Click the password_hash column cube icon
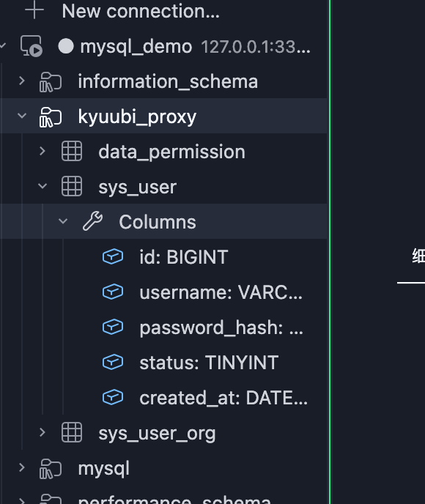Image resolution: width=425 pixels, height=504 pixels. point(113,327)
